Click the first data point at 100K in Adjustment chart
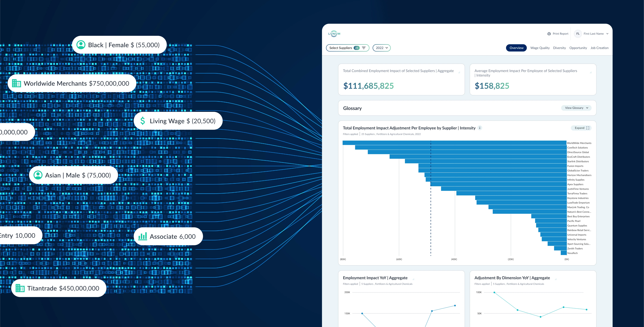The width and height of the screenshot is (644, 327). tap(494, 292)
